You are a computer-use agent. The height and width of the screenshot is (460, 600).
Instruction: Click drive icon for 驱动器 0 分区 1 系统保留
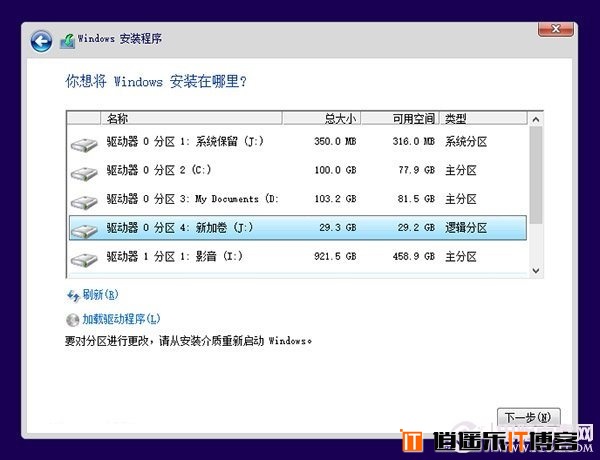(x=84, y=145)
